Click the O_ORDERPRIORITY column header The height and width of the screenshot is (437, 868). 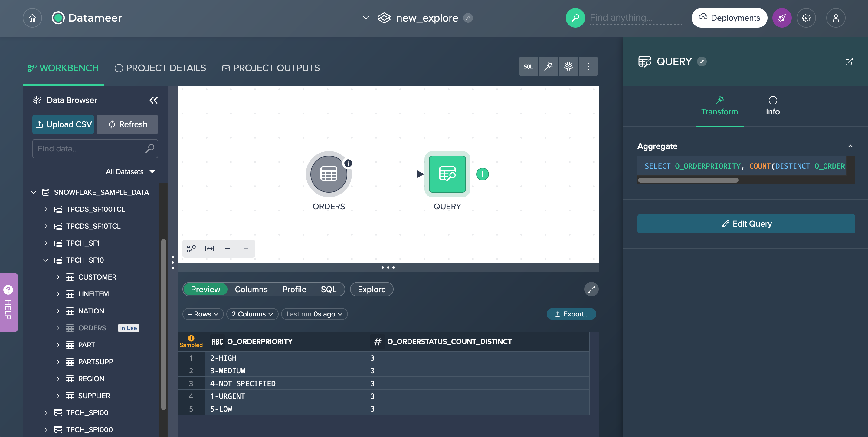pos(285,342)
